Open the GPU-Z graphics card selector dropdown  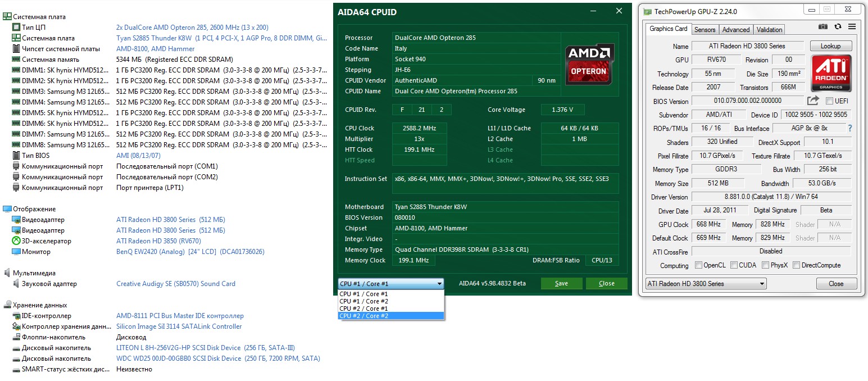click(706, 284)
